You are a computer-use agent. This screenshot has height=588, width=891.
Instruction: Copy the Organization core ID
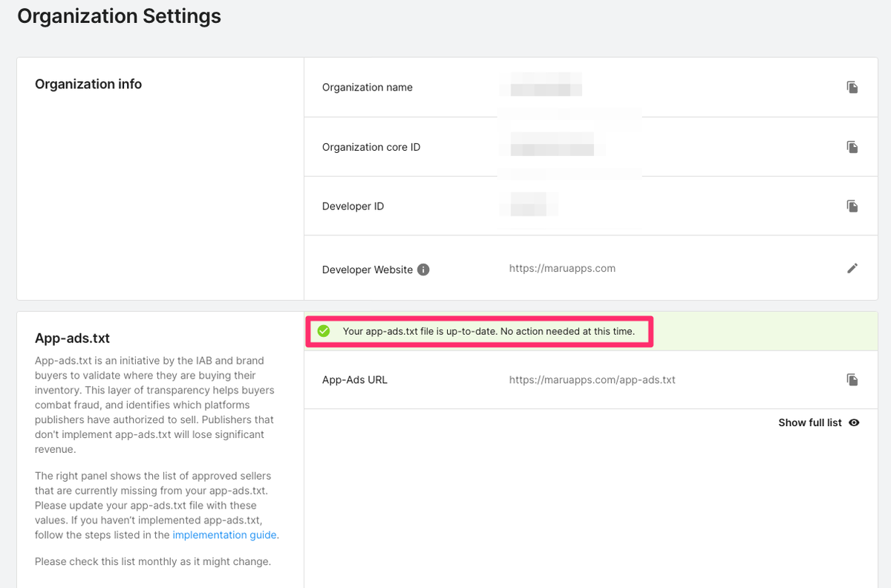click(852, 147)
